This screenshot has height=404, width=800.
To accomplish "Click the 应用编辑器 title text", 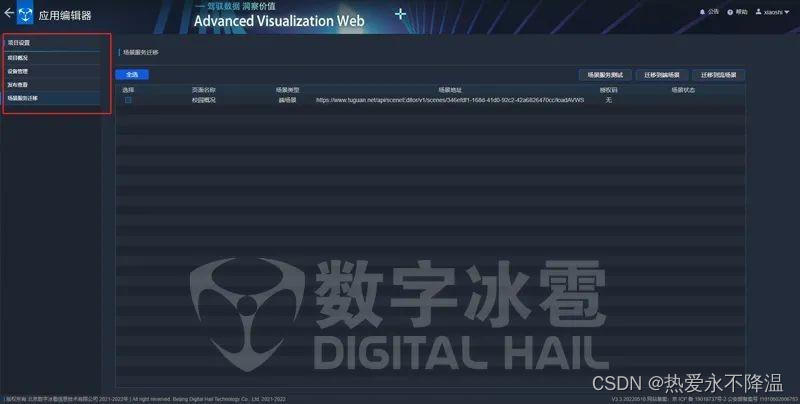I will tap(65, 15).
